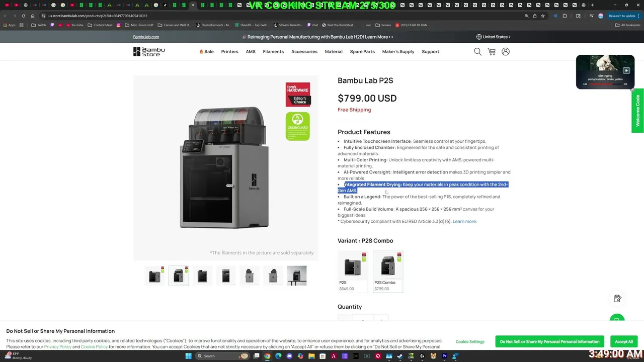Select the first product thumbnail
644x362 pixels.
155,276
